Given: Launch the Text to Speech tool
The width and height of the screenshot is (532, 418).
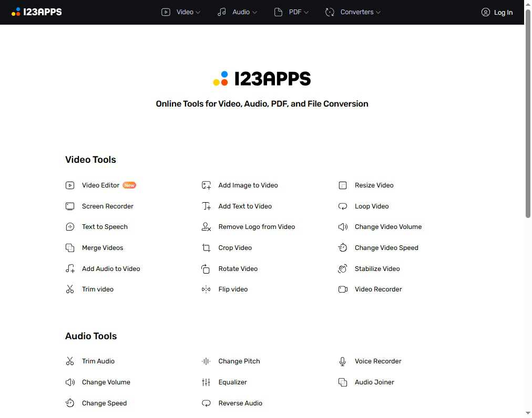Looking at the screenshot, I should point(105,227).
